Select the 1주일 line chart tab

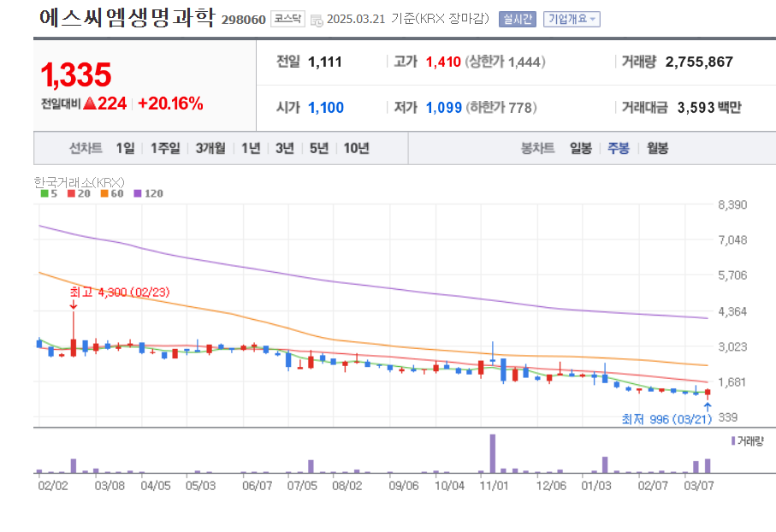(x=165, y=148)
